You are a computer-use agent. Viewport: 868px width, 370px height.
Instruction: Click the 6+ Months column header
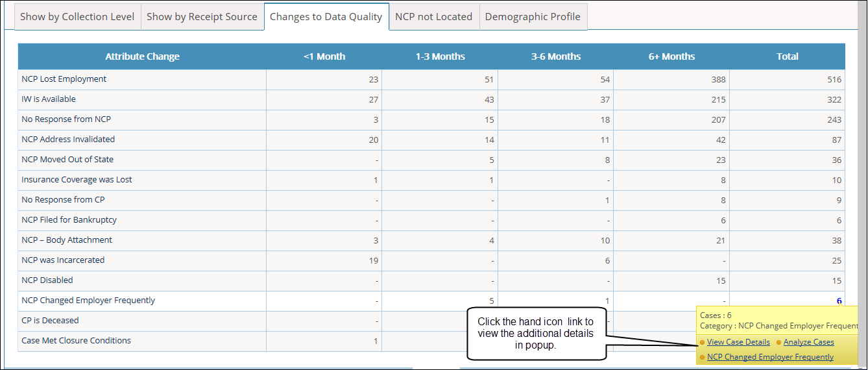pos(671,56)
